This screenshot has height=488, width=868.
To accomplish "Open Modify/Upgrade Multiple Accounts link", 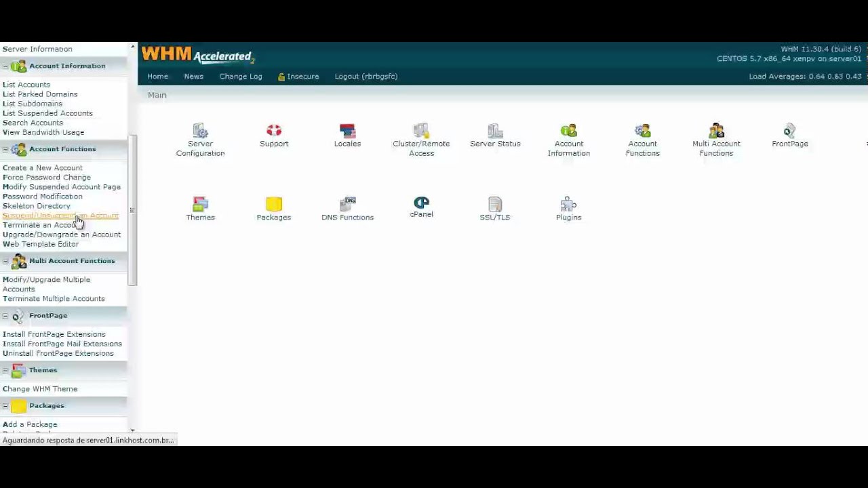I will [46, 284].
